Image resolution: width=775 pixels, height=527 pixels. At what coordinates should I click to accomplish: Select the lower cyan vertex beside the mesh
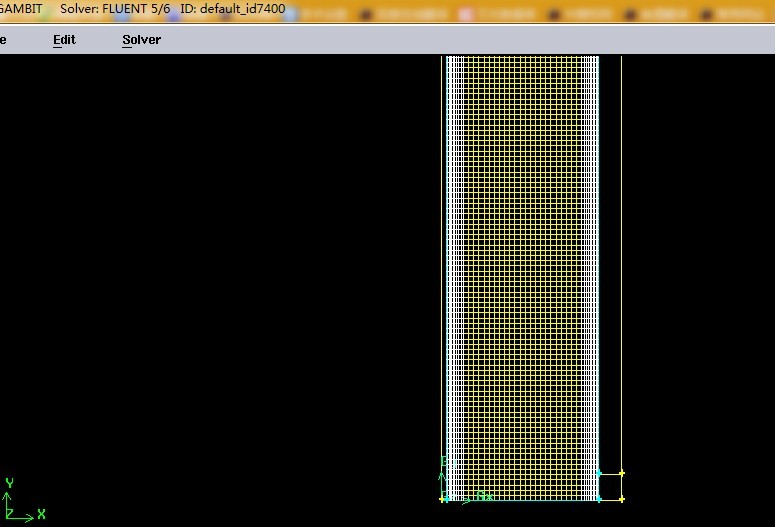click(599, 499)
